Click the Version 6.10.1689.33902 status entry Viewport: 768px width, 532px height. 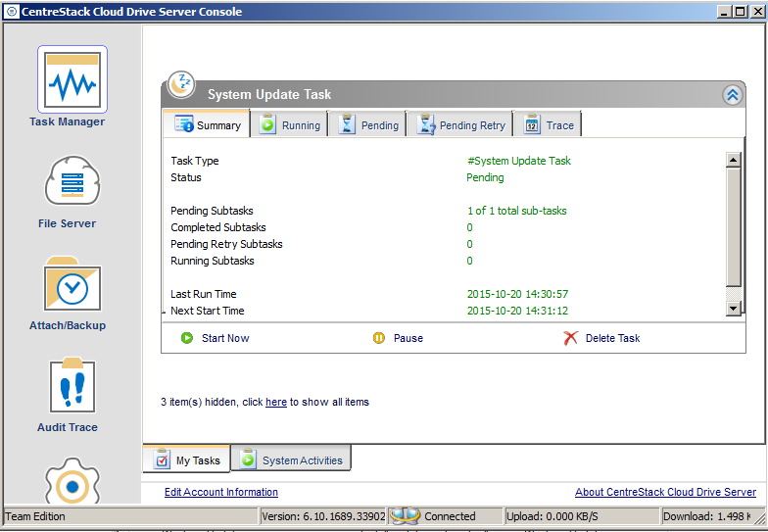323,516
